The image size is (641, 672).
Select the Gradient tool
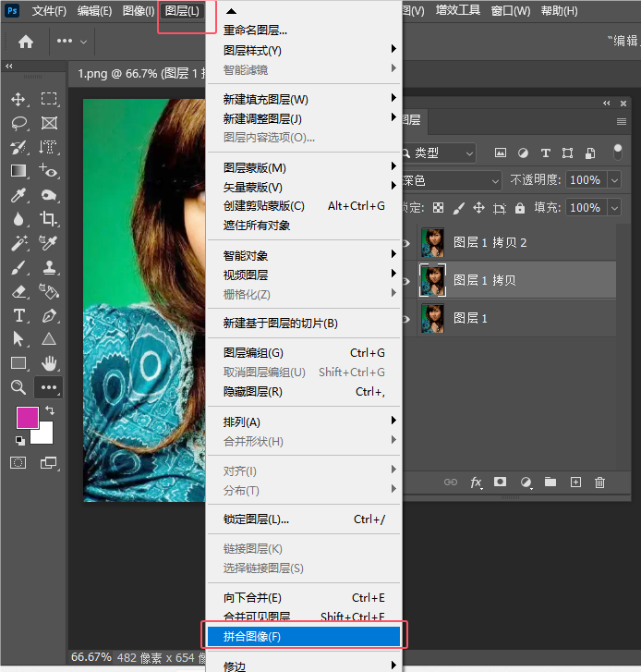[x=18, y=171]
